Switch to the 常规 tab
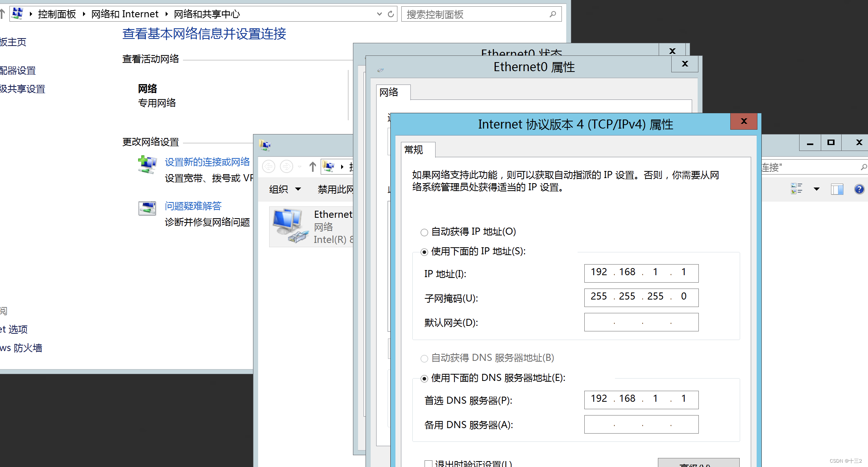Viewport: 868px width, 467px height. click(x=414, y=150)
